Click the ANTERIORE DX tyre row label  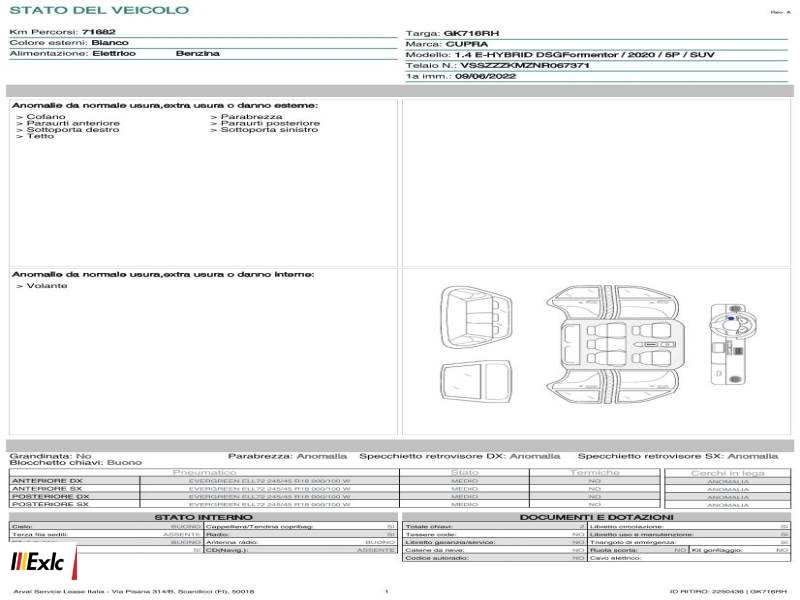(47, 481)
